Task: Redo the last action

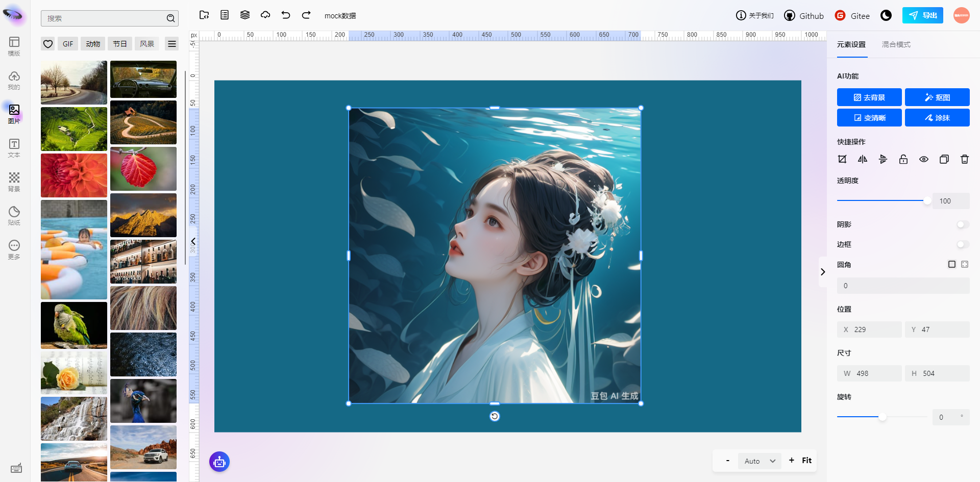Action: (306, 15)
